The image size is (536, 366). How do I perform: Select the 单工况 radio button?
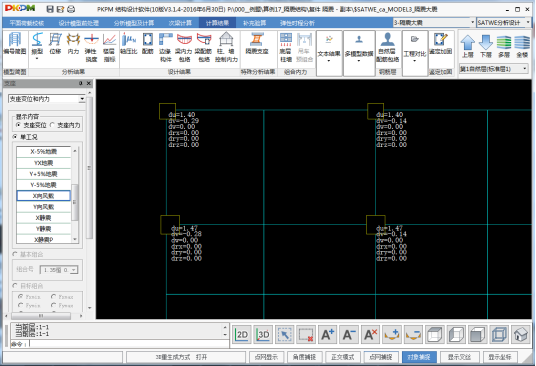[15, 137]
